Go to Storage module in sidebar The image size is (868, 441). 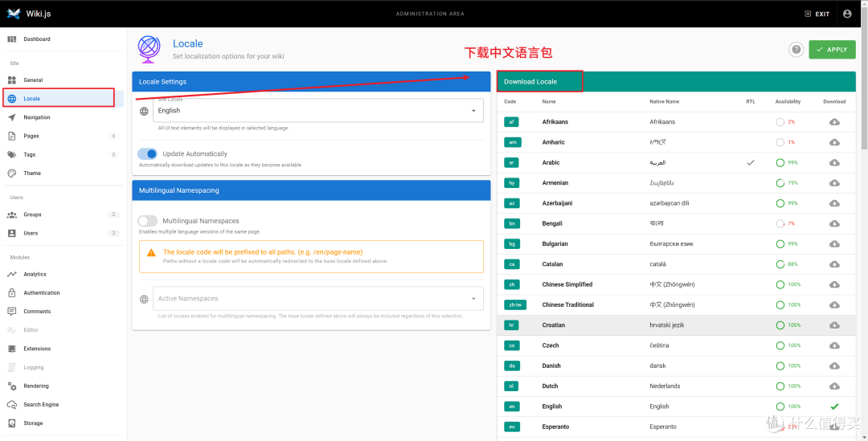pyautogui.click(x=33, y=423)
